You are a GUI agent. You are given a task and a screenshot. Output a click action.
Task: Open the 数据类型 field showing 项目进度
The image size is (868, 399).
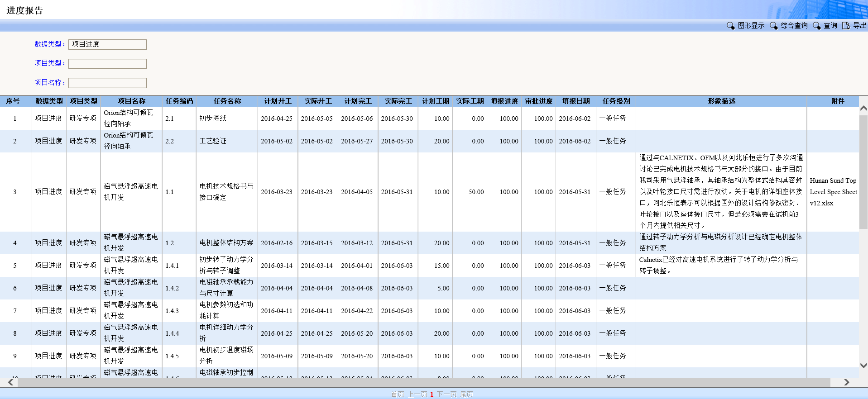[107, 44]
